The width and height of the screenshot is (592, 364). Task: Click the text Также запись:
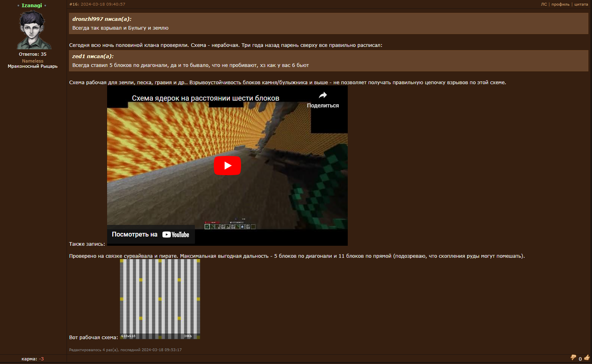[x=87, y=244]
